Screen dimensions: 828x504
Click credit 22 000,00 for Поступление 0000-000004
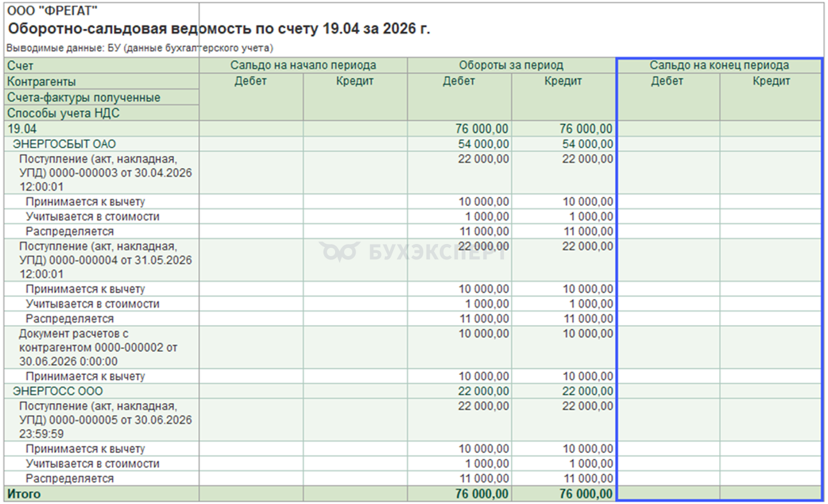[x=588, y=246]
